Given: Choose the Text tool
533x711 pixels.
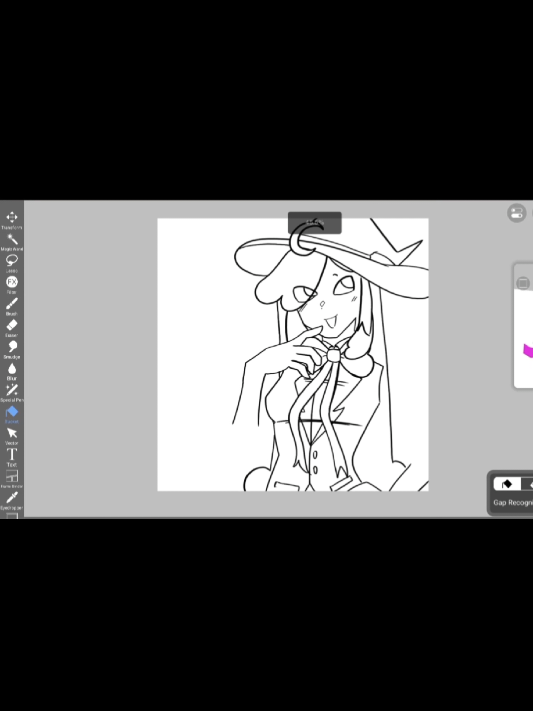Looking at the screenshot, I should (12, 457).
